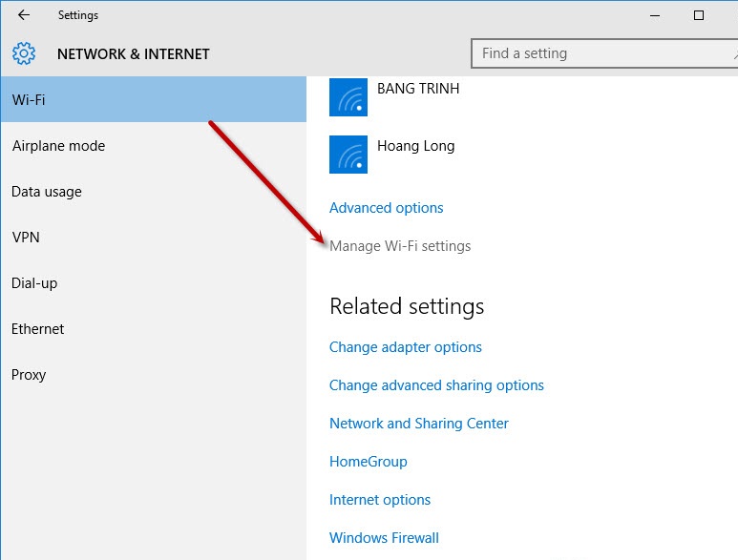Image resolution: width=738 pixels, height=560 pixels.
Task: Focus the Find a setting search box
Action: pos(604,53)
